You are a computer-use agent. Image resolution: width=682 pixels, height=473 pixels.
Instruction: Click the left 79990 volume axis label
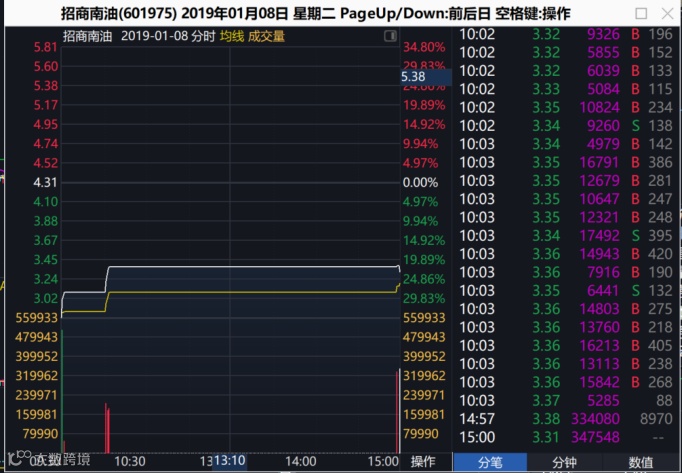(40, 434)
